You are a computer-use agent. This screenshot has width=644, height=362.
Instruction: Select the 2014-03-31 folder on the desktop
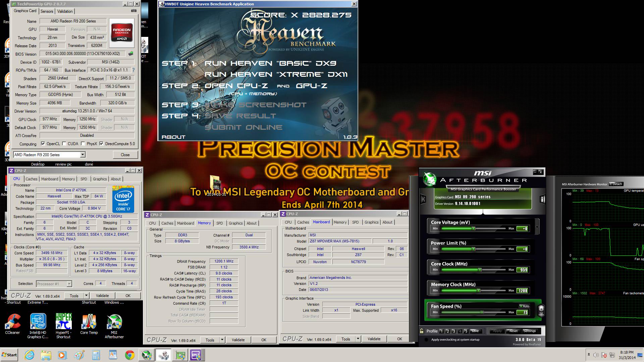tap(217, 186)
